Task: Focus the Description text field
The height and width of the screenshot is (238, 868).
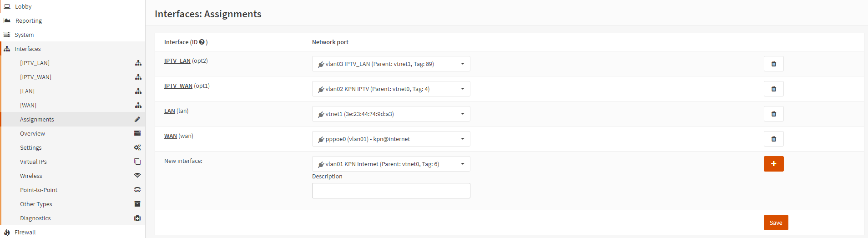Action: tap(391, 191)
